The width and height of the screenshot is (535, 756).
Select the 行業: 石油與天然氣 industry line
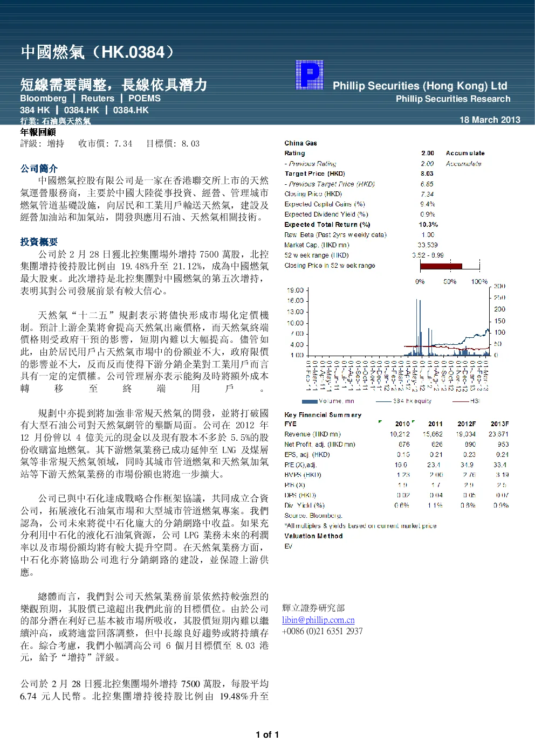[x=56, y=121]
